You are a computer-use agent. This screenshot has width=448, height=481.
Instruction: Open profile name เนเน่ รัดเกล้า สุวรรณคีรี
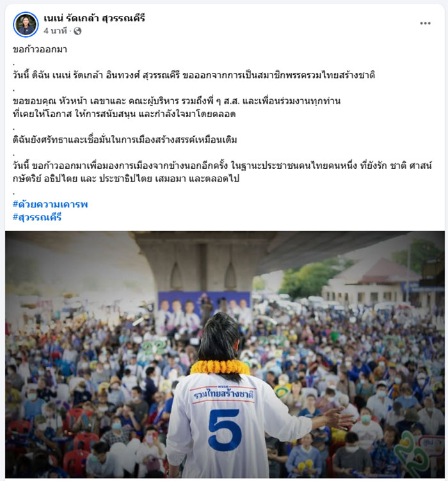(94, 19)
